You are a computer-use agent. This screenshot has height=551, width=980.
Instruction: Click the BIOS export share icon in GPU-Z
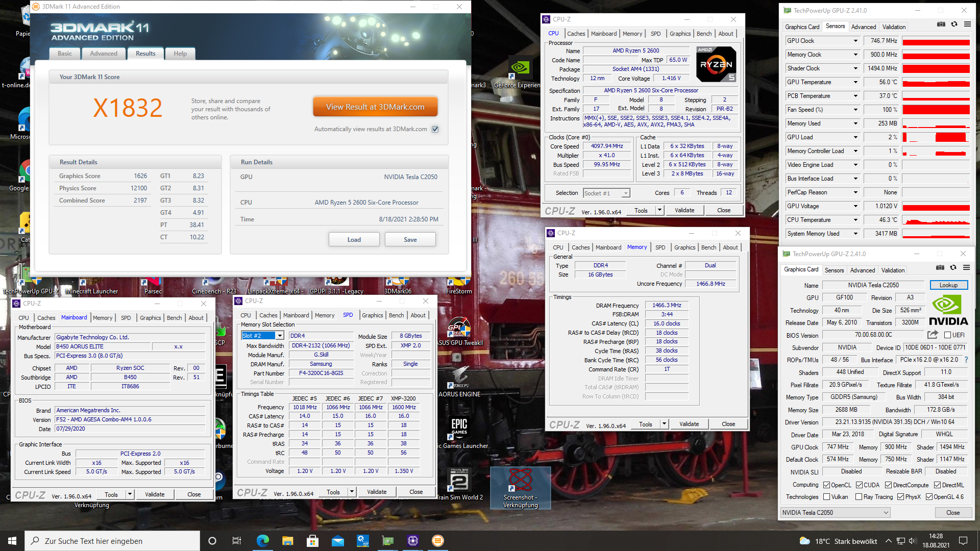coord(933,335)
